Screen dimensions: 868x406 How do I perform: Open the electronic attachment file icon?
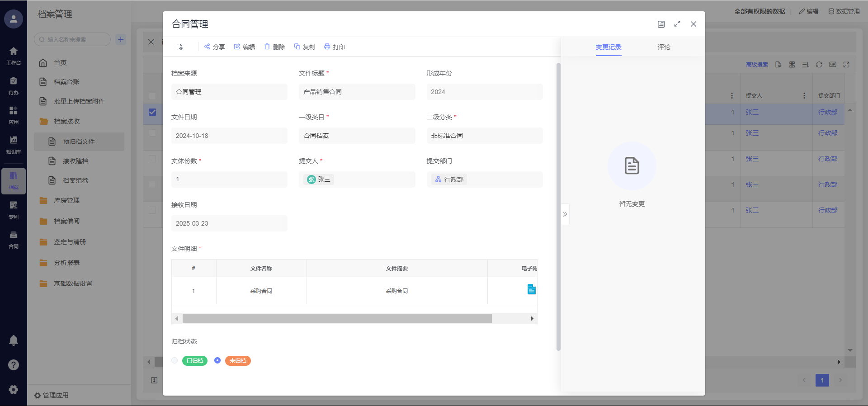[531, 289]
